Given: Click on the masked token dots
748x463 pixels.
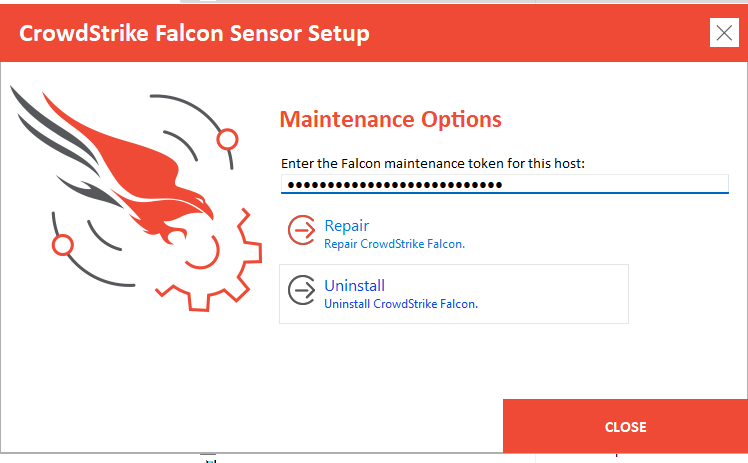Looking at the screenshot, I should click(395, 185).
